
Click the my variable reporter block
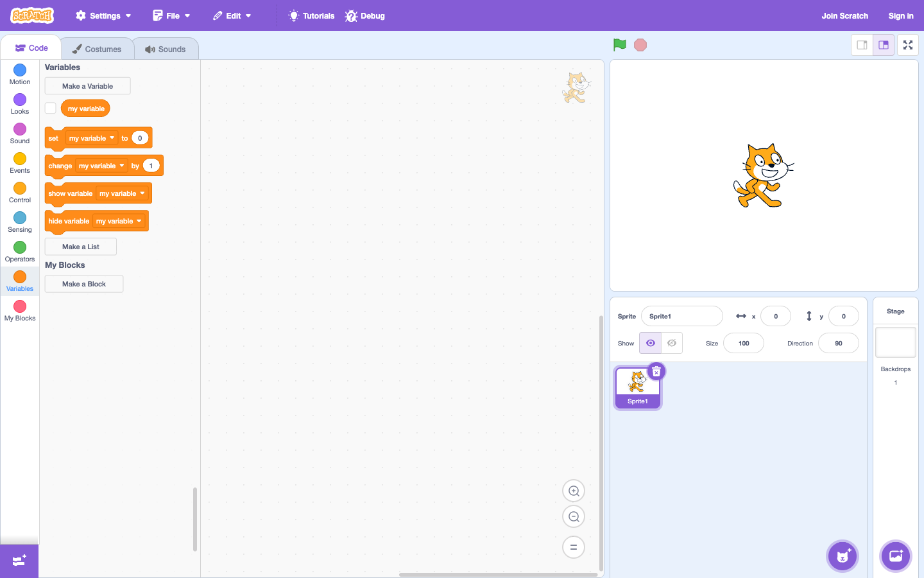[86, 108]
